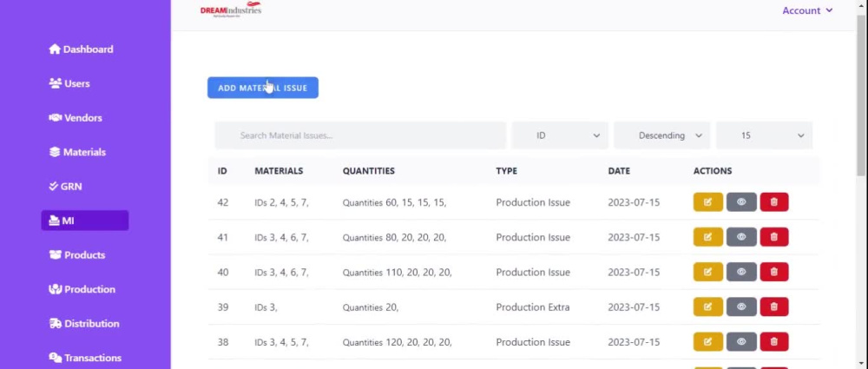
Task: Click the DATE column header
Action: (619, 171)
